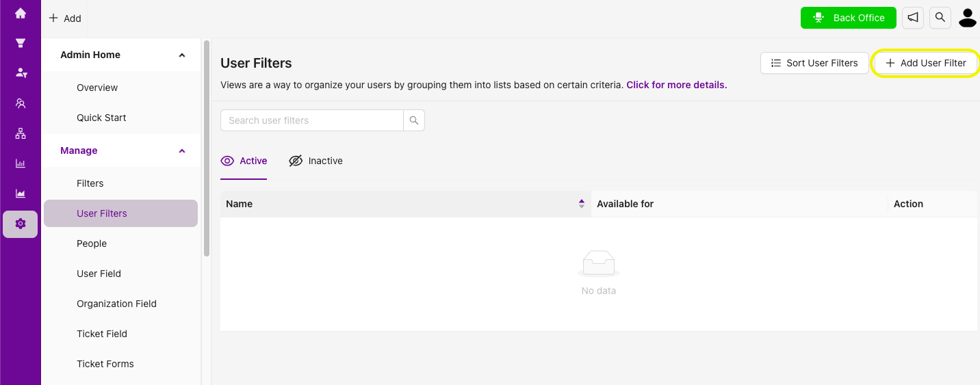The image size is (980, 385).
Task: Focus the Search user filters field
Action: click(312, 120)
